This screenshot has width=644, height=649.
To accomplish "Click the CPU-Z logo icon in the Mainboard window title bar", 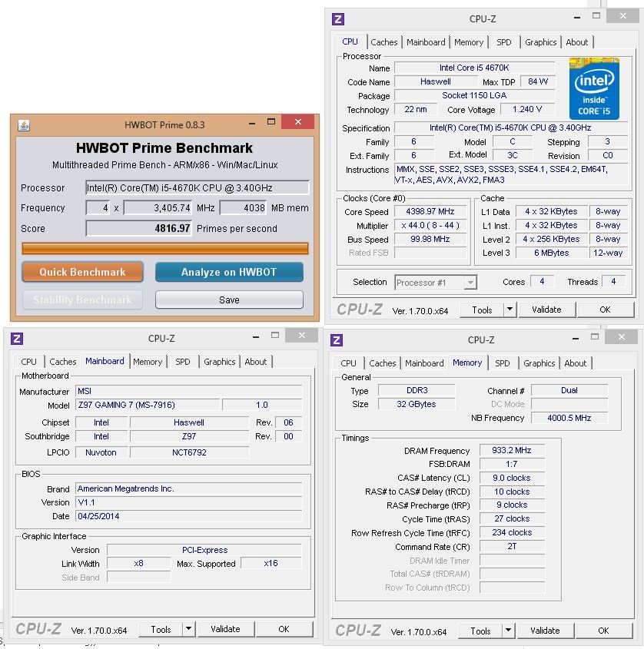I will (x=17, y=339).
